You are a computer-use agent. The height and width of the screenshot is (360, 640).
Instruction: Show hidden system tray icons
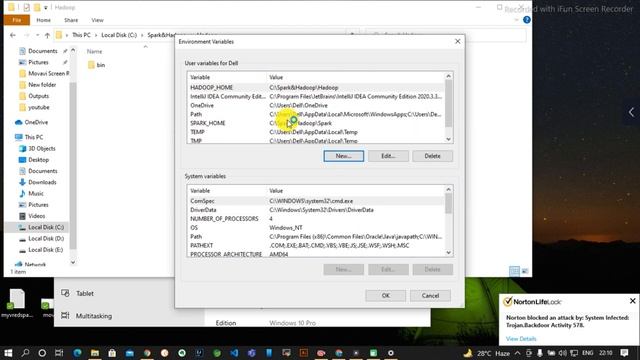click(x=518, y=353)
